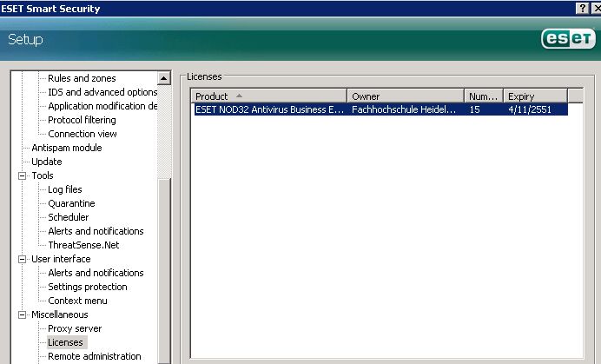The height and width of the screenshot is (364, 601).
Task: Sort licenses by Owner column
Action: coord(406,96)
